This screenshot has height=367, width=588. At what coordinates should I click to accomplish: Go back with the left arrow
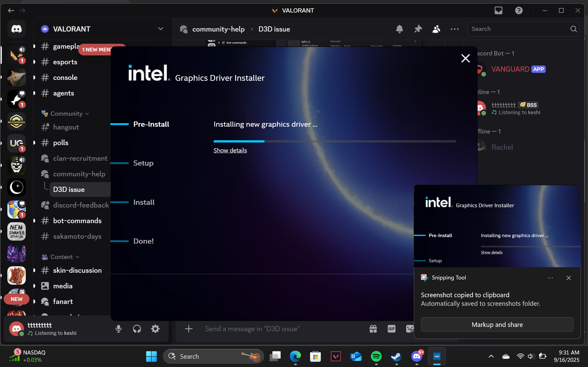click(11, 10)
